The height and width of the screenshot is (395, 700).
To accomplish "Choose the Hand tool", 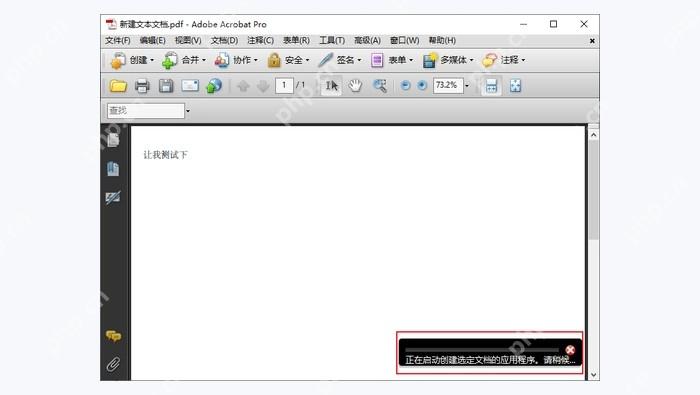I will [x=355, y=86].
